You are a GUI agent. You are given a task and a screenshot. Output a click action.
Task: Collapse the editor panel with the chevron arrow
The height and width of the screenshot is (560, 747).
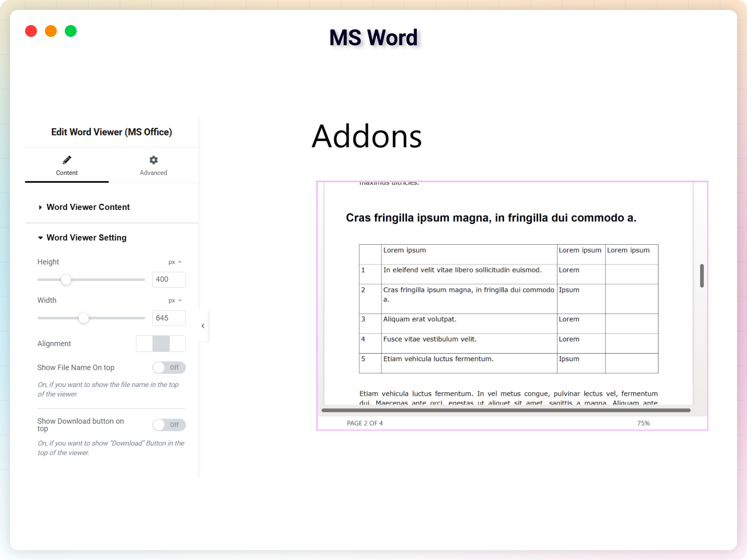[x=203, y=326]
